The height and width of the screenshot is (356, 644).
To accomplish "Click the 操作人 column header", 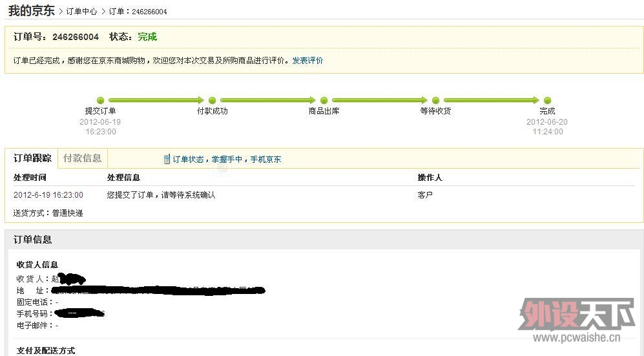I will [430, 178].
